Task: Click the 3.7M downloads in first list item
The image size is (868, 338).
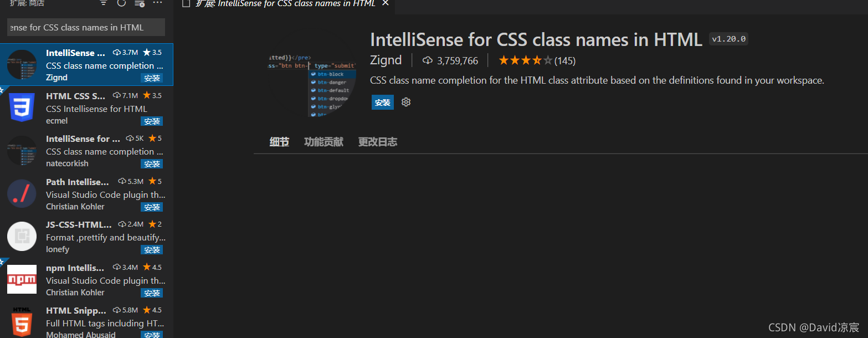Action: 125,53
